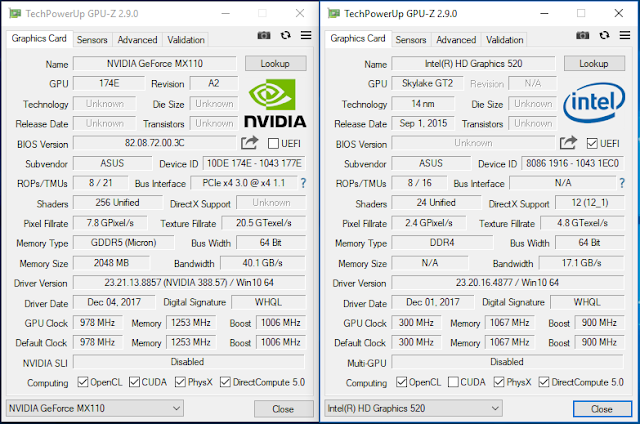Click the NVIDIA logo
The height and width of the screenshot is (424, 640).
point(275,103)
